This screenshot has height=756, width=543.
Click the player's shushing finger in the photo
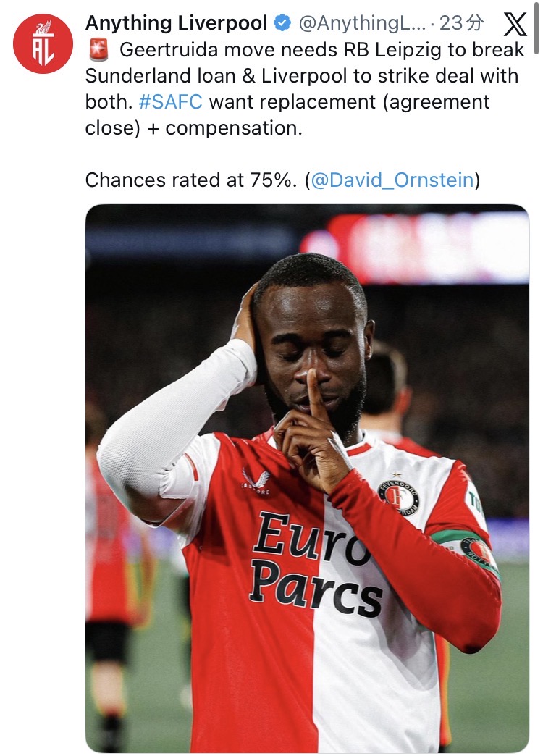[316, 396]
